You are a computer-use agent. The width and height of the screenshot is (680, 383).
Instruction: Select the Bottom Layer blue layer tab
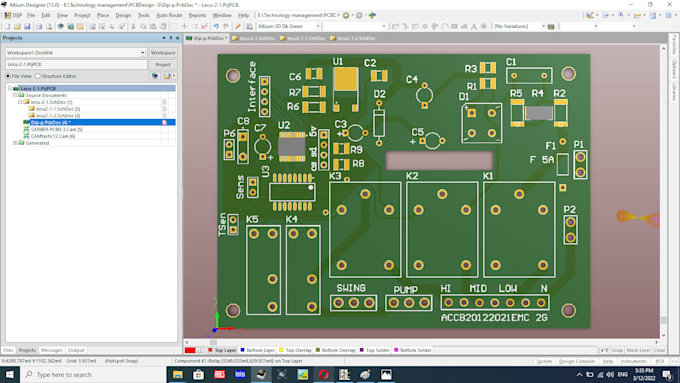click(258, 350)
